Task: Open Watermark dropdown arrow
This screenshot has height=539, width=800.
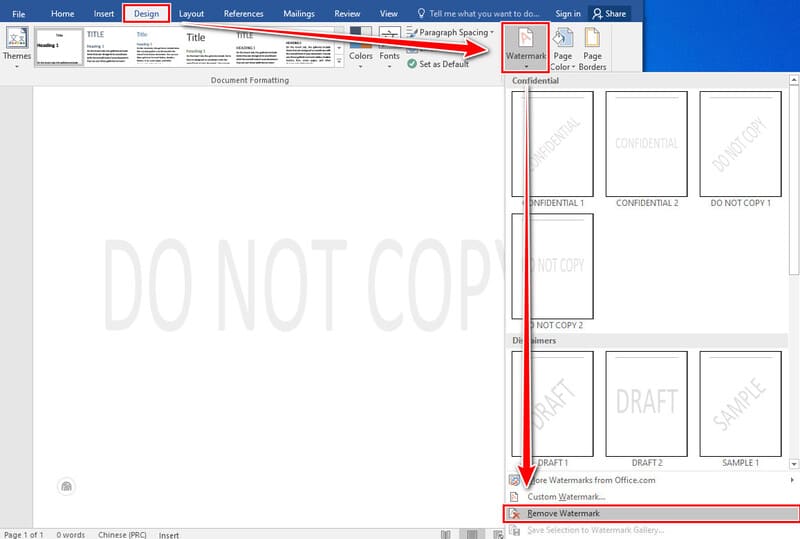Action: tap(526, 66)
